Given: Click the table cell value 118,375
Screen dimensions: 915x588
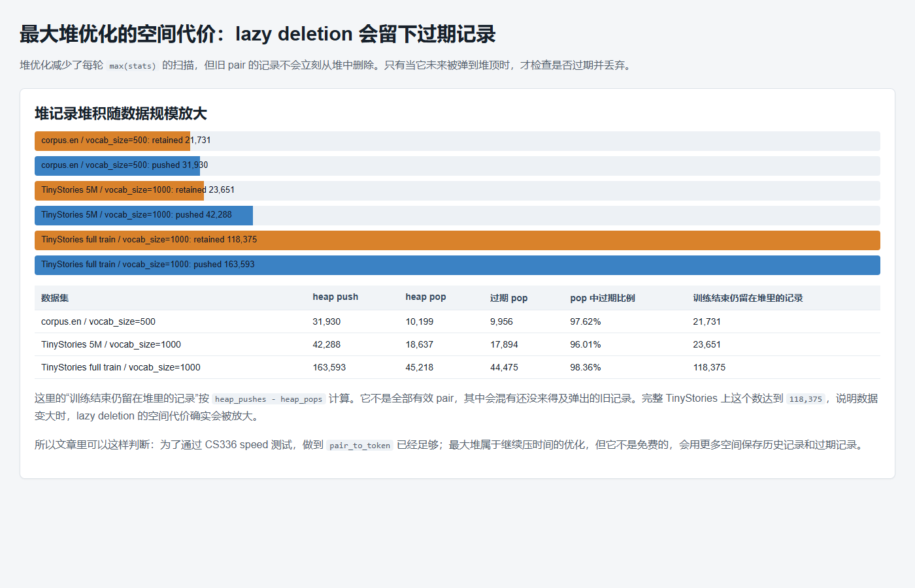Looking at the screenshot, I should (709, 367).
